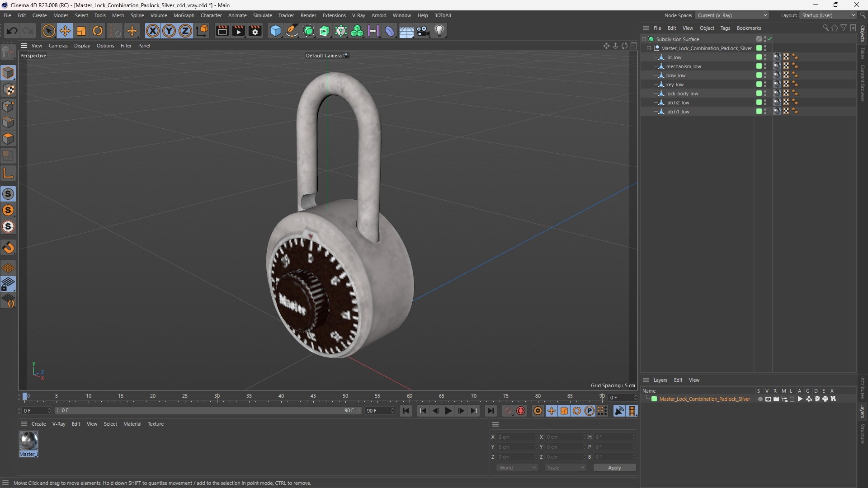Open the Spline pen tool
The height and width of the screenshot is (488, 868).
click(x=292, y=31)
